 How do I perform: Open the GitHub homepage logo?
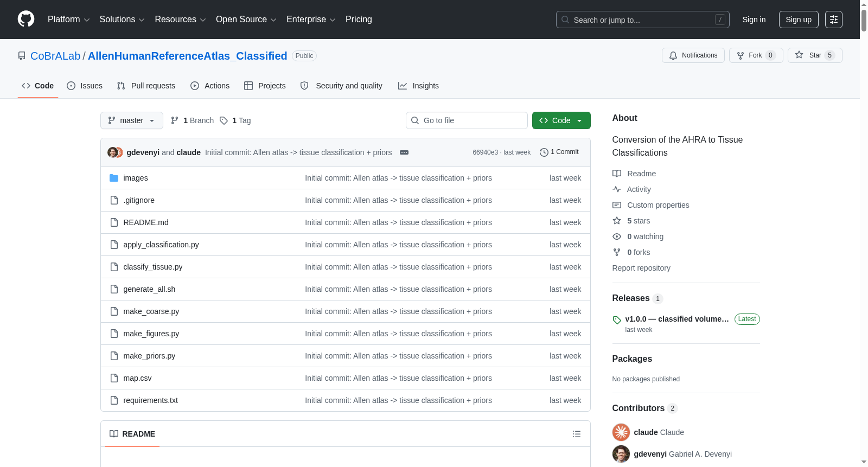coord(26,20)
